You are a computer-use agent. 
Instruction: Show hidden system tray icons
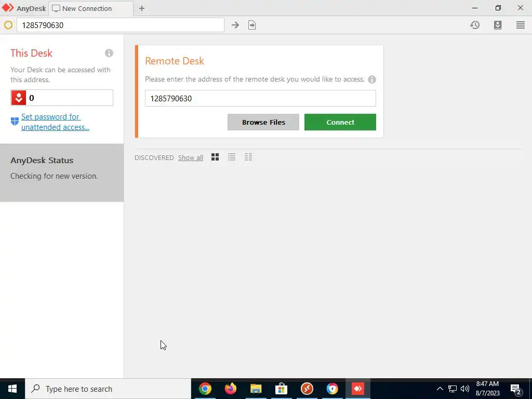440,389
